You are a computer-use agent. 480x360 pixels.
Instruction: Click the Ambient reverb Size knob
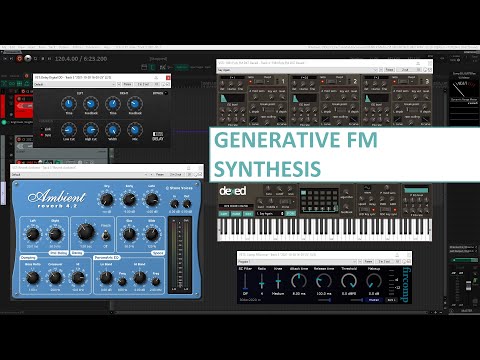(129, 234)
